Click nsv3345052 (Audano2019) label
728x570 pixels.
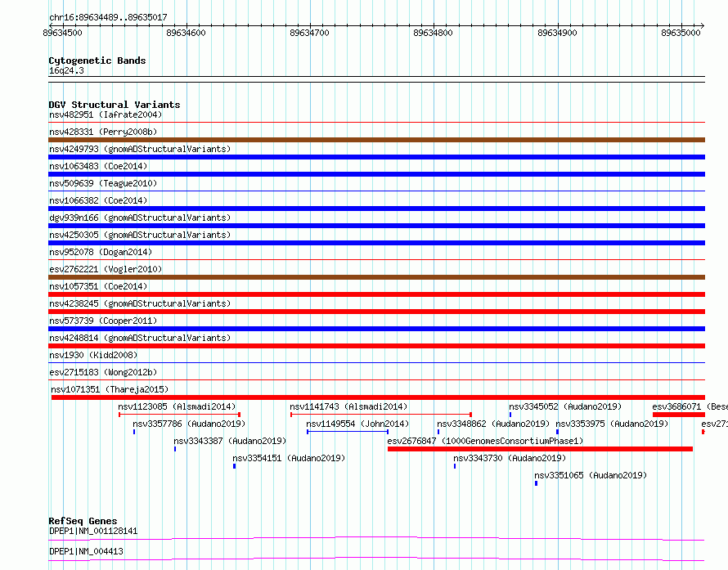565,406
